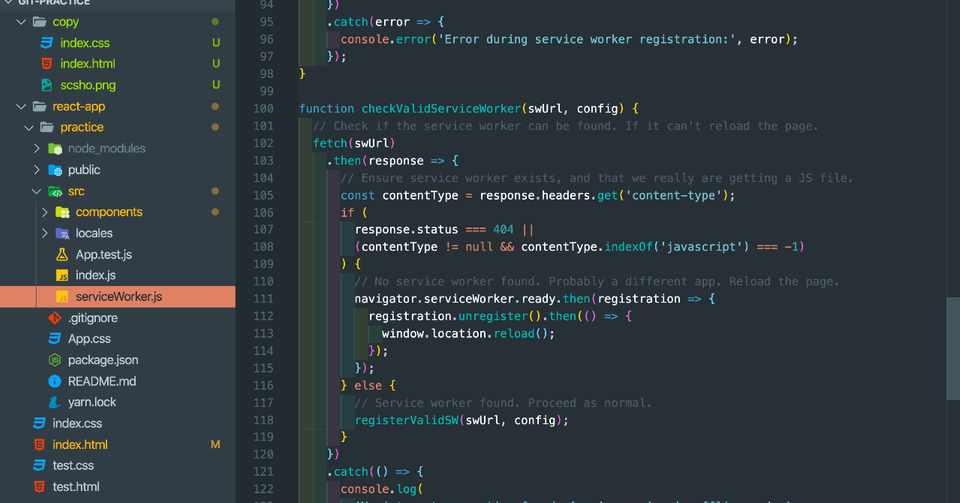
Task: Collapse the practice folder chevron
Action: click(29, 128)
